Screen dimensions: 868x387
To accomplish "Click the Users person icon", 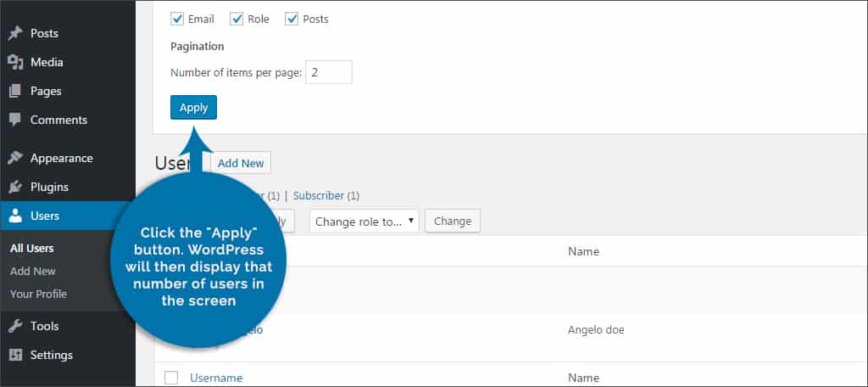I will pyautogui.click(x=15, y=216).
